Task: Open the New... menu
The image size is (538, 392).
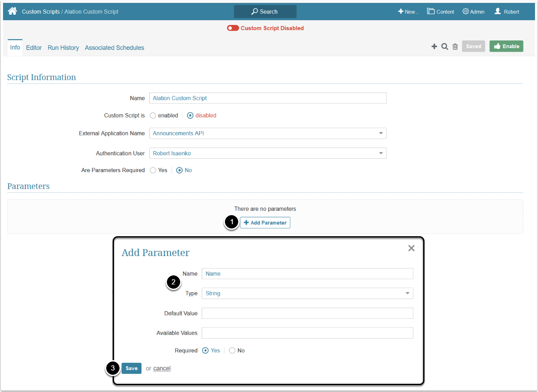Action: pos(408,12)
